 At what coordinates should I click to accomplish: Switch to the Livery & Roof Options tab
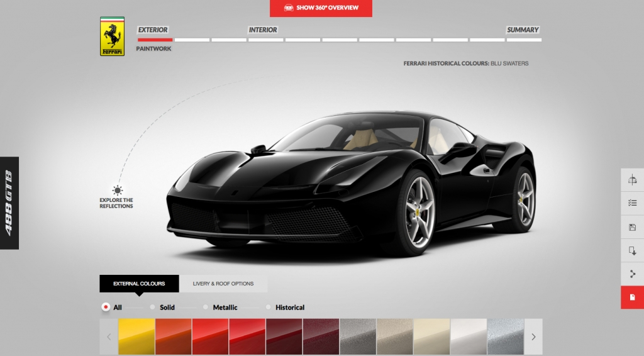[223, 284]
